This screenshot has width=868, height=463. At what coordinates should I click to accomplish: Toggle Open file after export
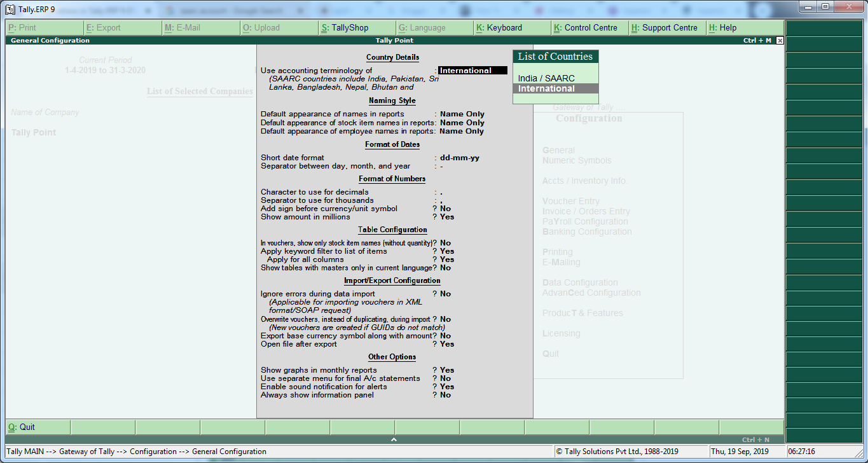click(x=447, y=344)
